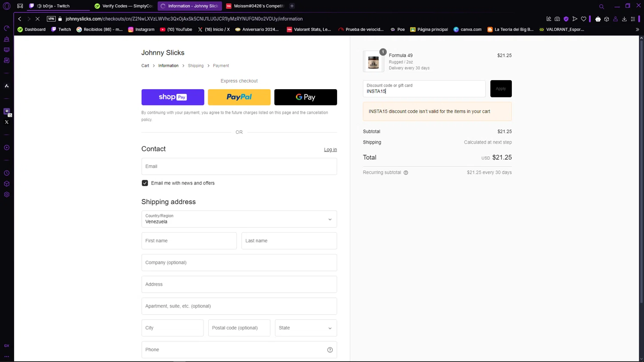644x362 pixels.
Task: Click the Address input field
Action: 239,284
